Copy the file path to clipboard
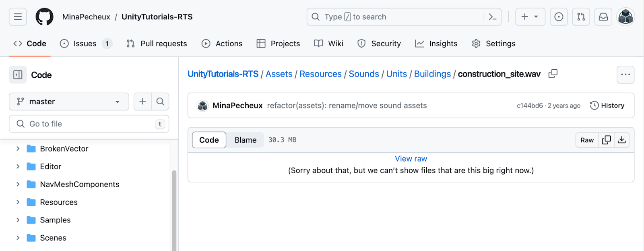 click(x=553, y=74)
